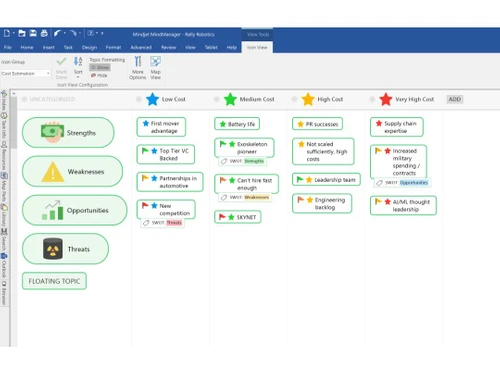
Task: Collapse the High Cost column toggle
Action: (x=294, y=99)
